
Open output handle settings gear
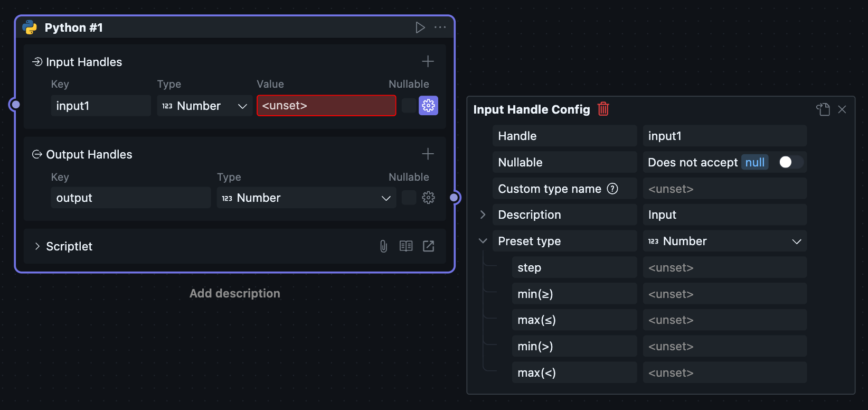click(x=428, y=198)
